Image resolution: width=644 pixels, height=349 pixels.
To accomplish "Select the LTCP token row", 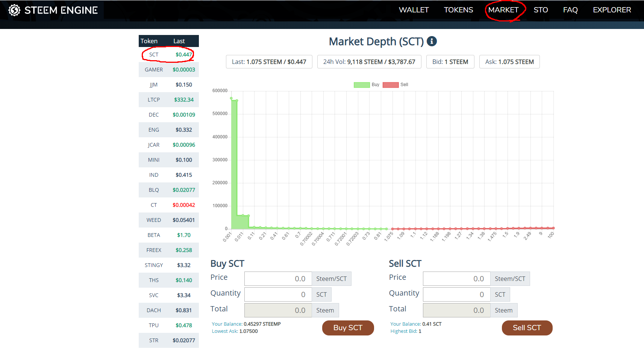I will [x=169, y=100].
